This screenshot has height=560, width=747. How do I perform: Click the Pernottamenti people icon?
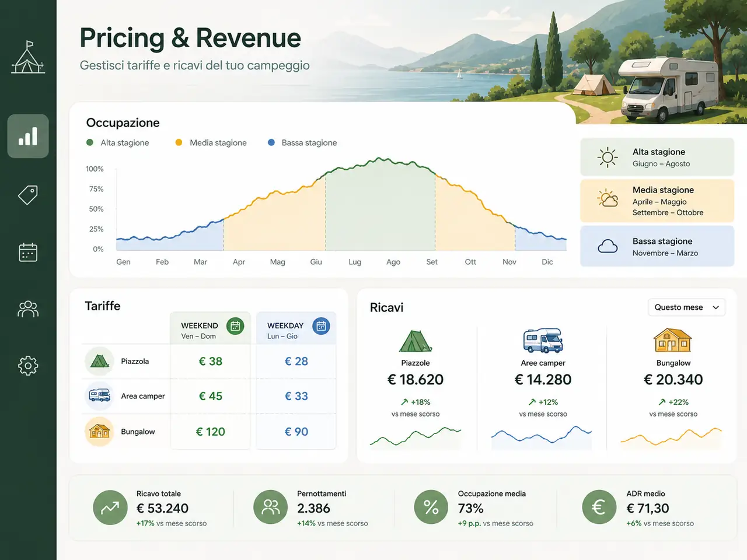pyautogui.click(x=271, y=508)
